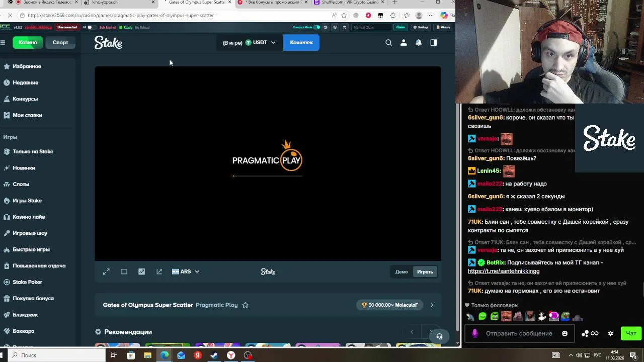The image size is (644, 362).
Task: Open Settings in extension bar
Action: click(x=421, y=27)
